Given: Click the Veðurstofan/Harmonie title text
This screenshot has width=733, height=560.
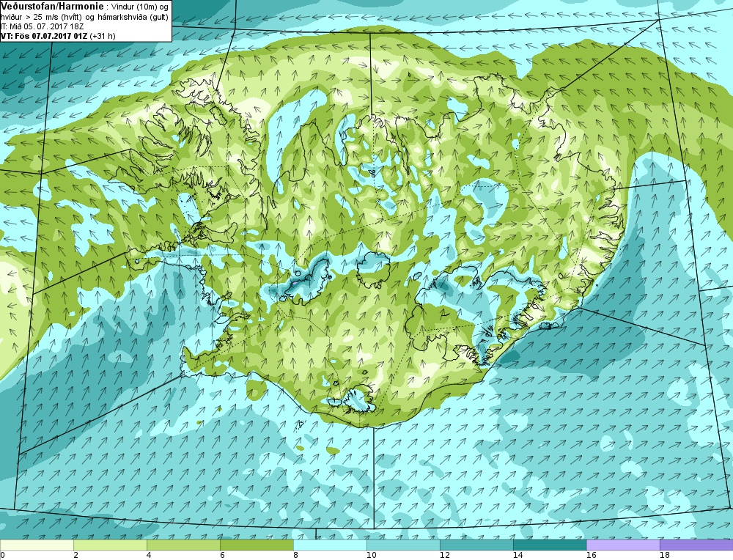Looking at the screenshot, I should pos(52,6).
